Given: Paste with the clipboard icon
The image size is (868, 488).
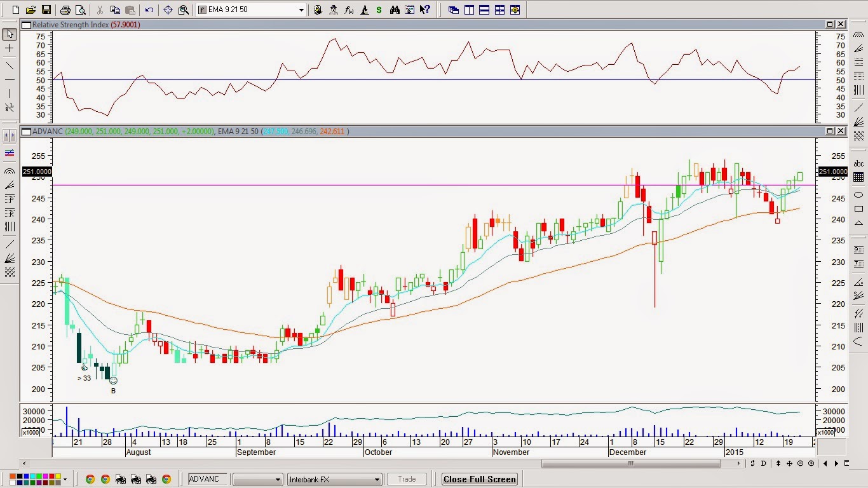Looking at the screenshot, I should click(130, 10).
